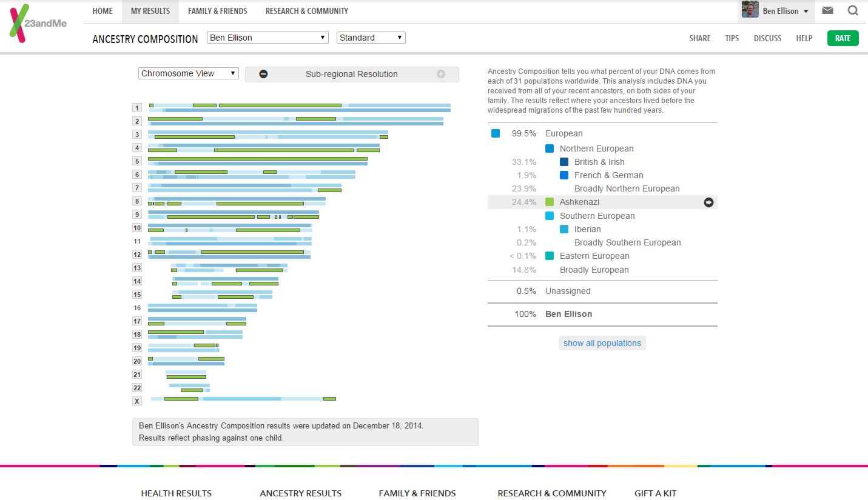Click chromosome 17 number label
The height and width of the screenshot is (500, 868).
coord(137,321)
